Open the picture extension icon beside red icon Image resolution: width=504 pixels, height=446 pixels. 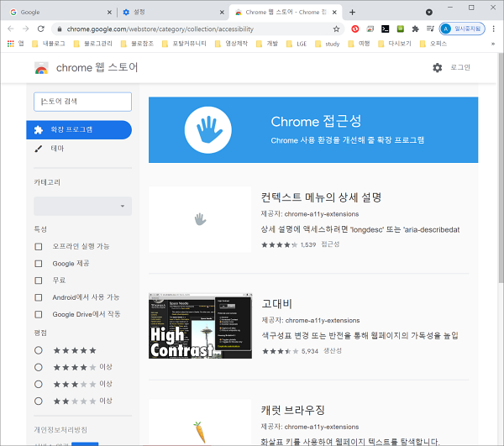(x=370, y=29)
